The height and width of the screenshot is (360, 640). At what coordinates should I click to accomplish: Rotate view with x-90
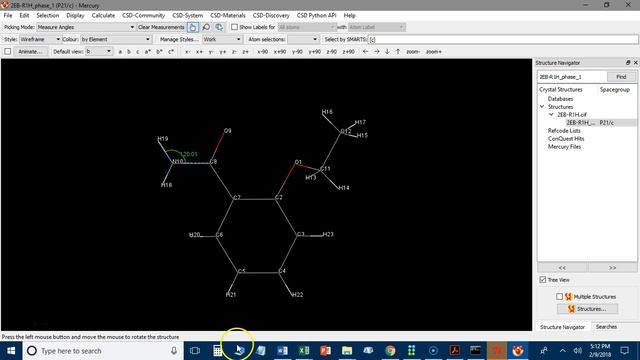pos(262,52)
